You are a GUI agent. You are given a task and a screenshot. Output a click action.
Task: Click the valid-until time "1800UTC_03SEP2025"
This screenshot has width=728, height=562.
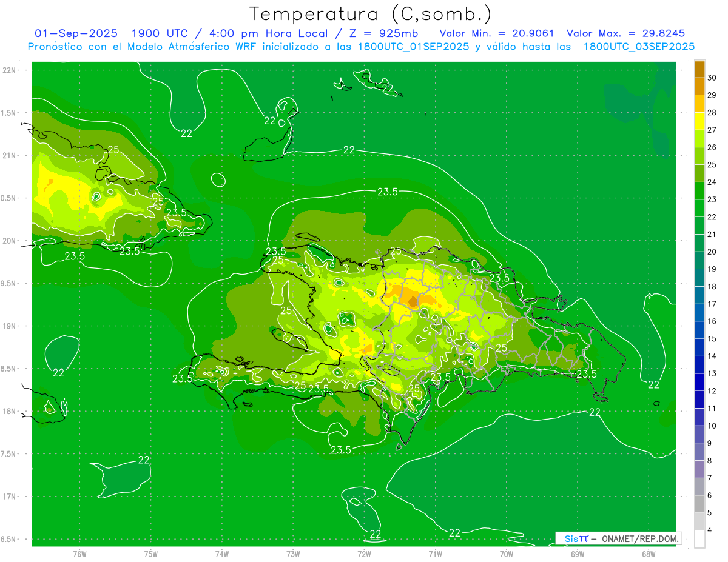point(638,46)
